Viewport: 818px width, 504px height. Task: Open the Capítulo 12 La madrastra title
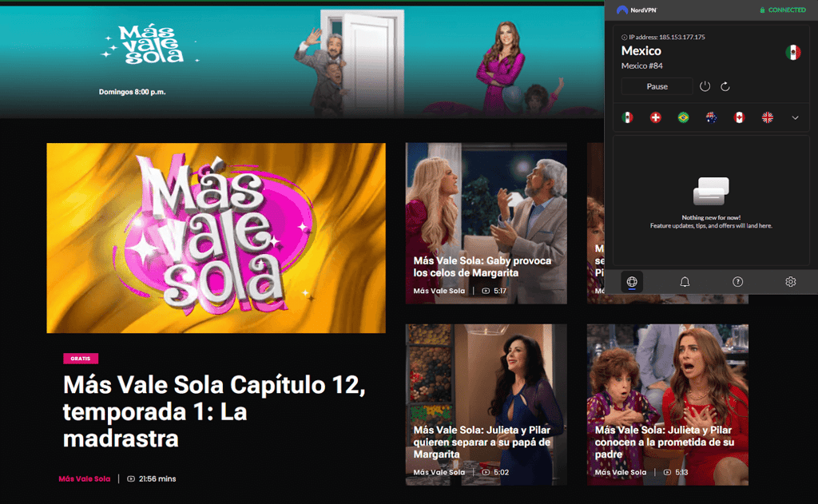(x=214, y=411)
